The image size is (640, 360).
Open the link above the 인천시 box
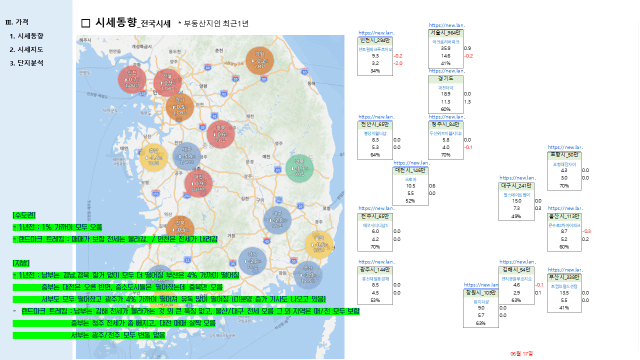pyautogui.click(x=377, y=33)
